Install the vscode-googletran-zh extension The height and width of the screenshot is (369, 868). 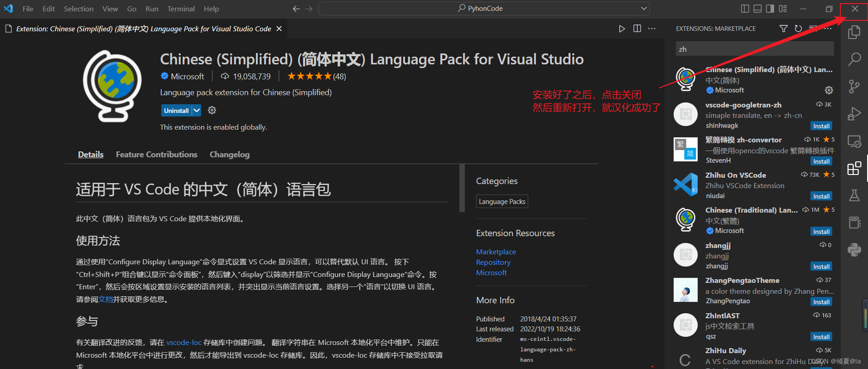click(x=821, y=126)
